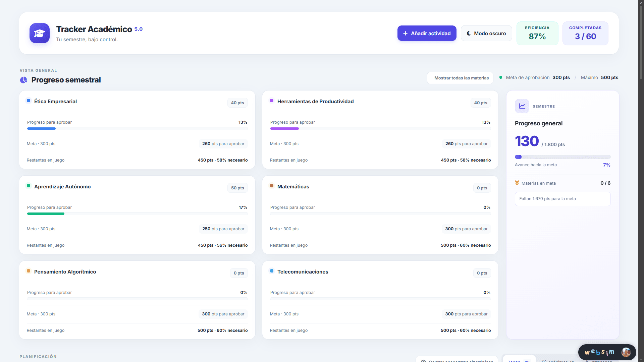
Task: Click the scrollbar down arrow
Action: point(641,359)
